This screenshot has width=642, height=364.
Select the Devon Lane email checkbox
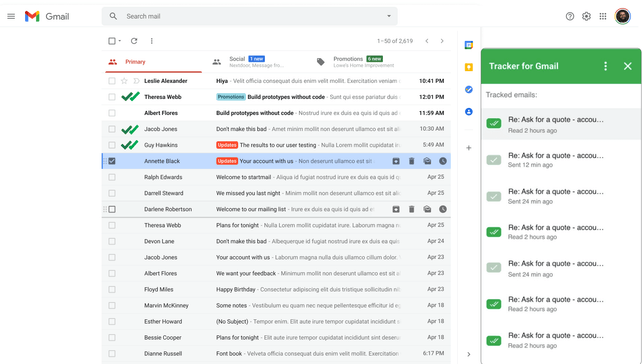[112, 242]
